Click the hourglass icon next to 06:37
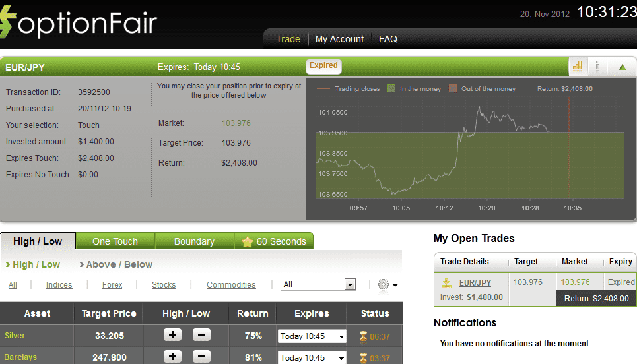This screenshot has height=364, width=637. click(363, 336)
